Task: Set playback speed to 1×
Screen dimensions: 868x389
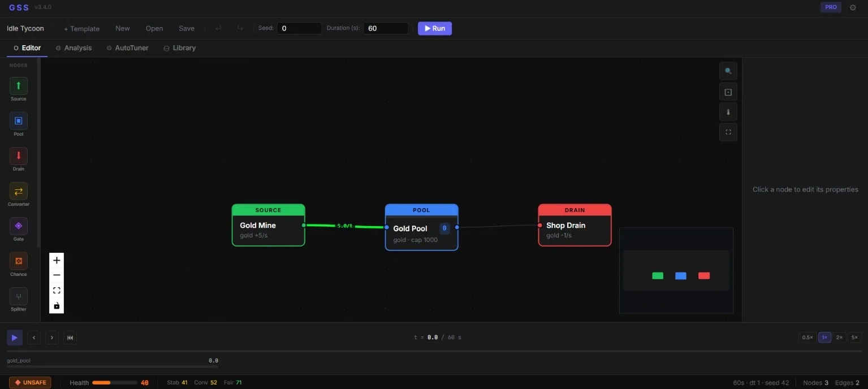Action: [824, 338]
